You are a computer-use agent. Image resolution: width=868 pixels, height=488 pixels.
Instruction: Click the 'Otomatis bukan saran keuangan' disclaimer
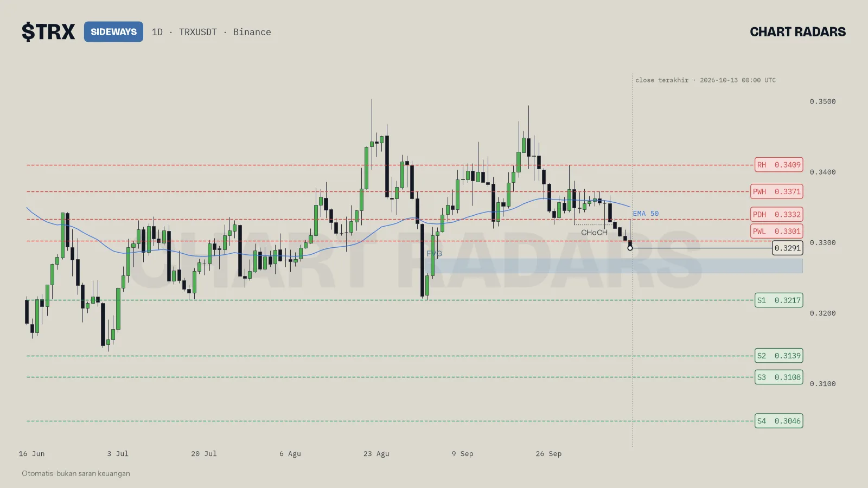pyautogui.click(x=76, y=473)
